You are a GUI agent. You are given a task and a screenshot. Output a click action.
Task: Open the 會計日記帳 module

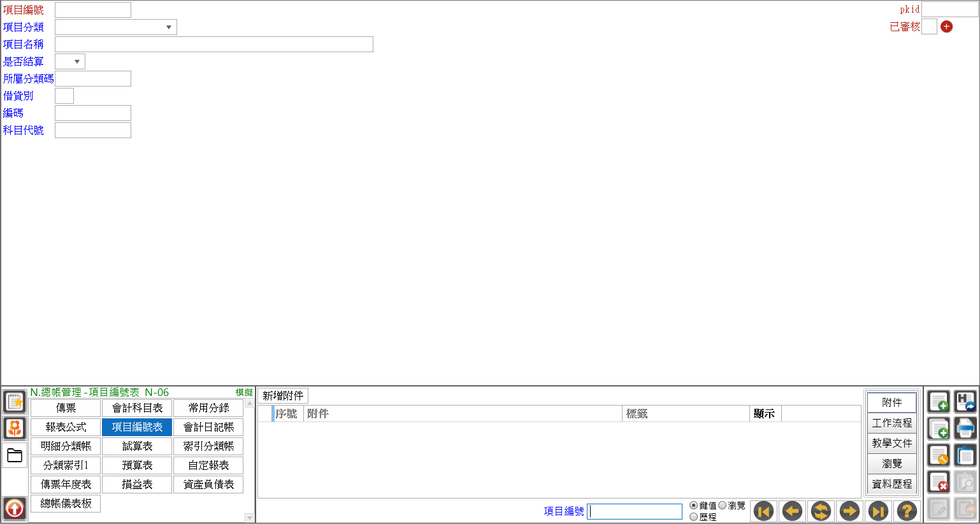click(208, 427)
